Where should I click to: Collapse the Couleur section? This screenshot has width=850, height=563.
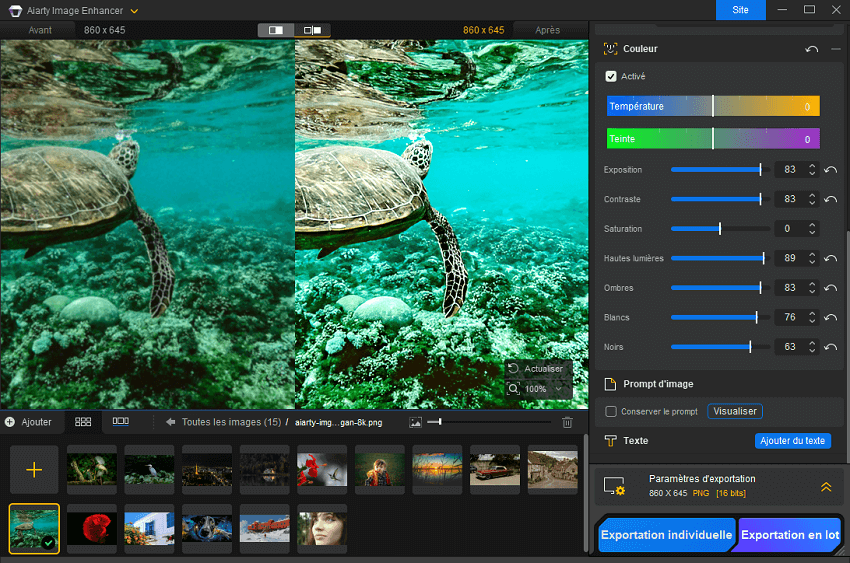pyautogui.click(x=836, y=49)
